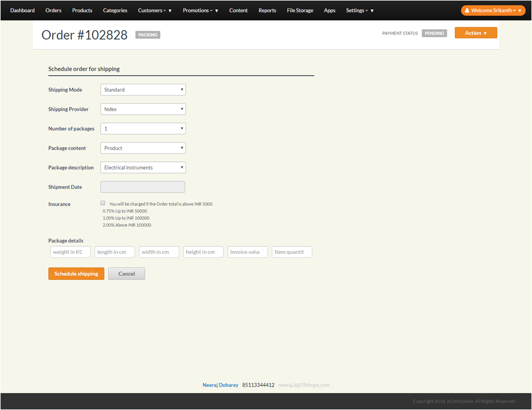The height and width of the screenshot is (410, 532).
Task: Click the Invoice value field
Action: pos(248,252)
